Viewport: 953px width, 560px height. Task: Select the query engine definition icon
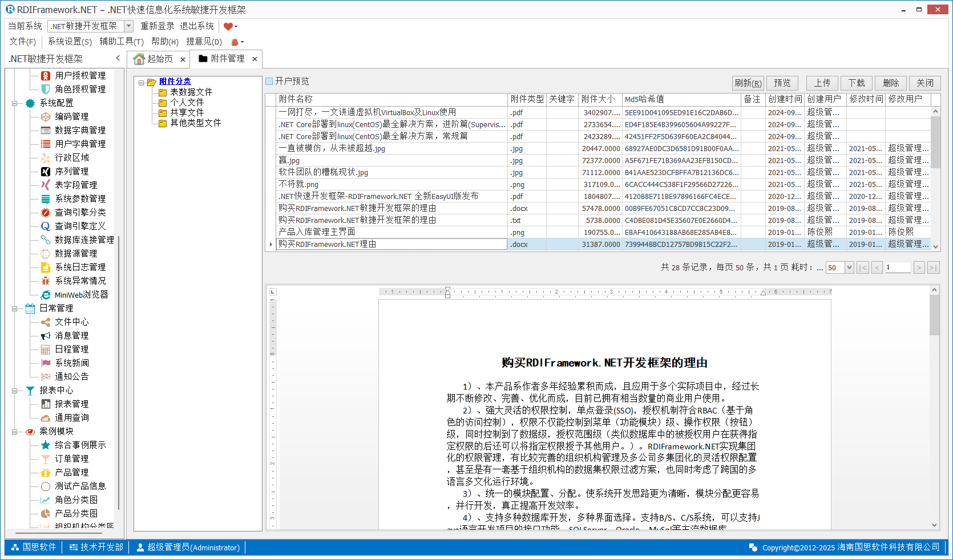click(x=46, y=226)
